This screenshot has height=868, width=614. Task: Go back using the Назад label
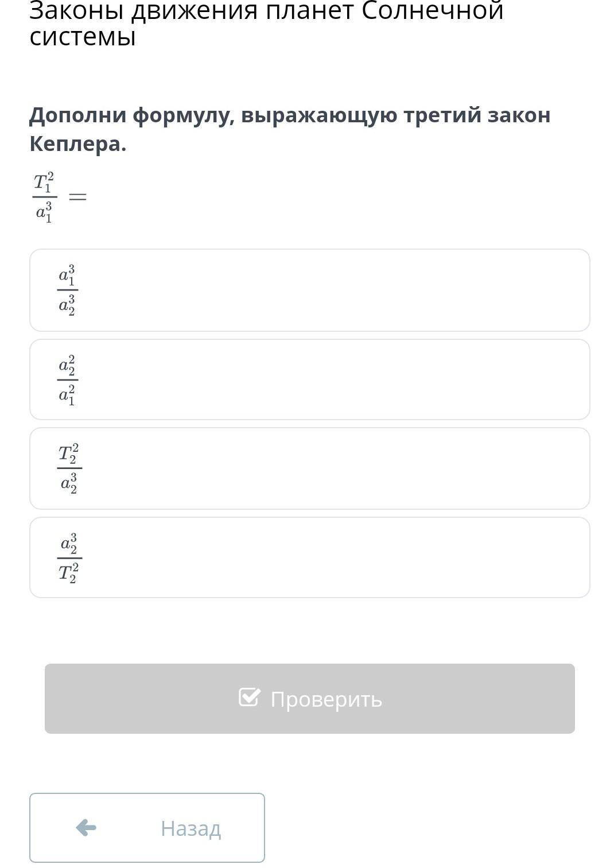(191, 828)
